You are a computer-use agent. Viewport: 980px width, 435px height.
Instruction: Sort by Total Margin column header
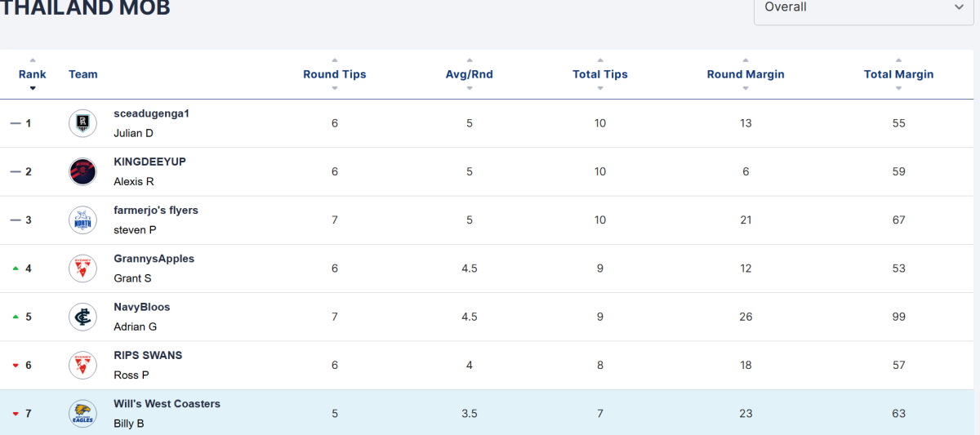(898, 74)
